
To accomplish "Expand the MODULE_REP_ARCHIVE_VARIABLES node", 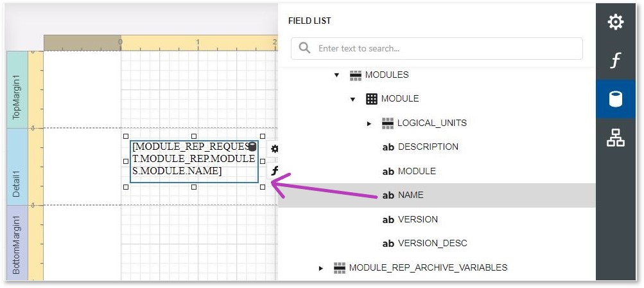I will point(321,268).
